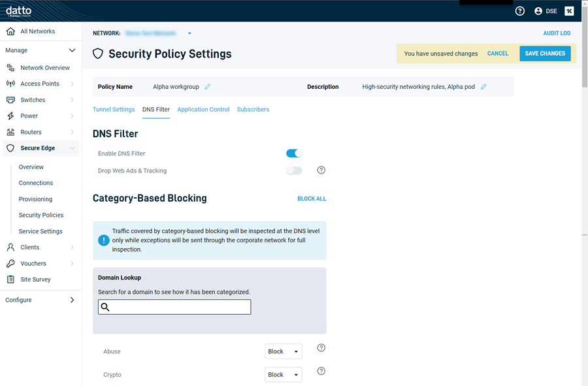Select the Power icon in sidebar

pos(10,116)
